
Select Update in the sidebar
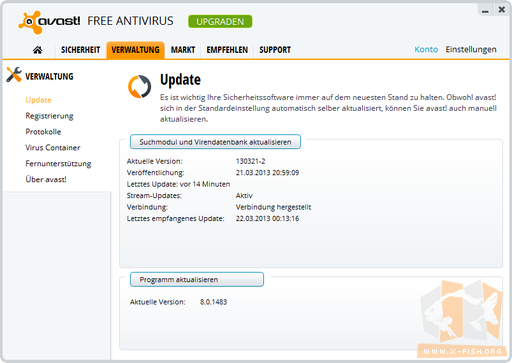click(38, 100)
